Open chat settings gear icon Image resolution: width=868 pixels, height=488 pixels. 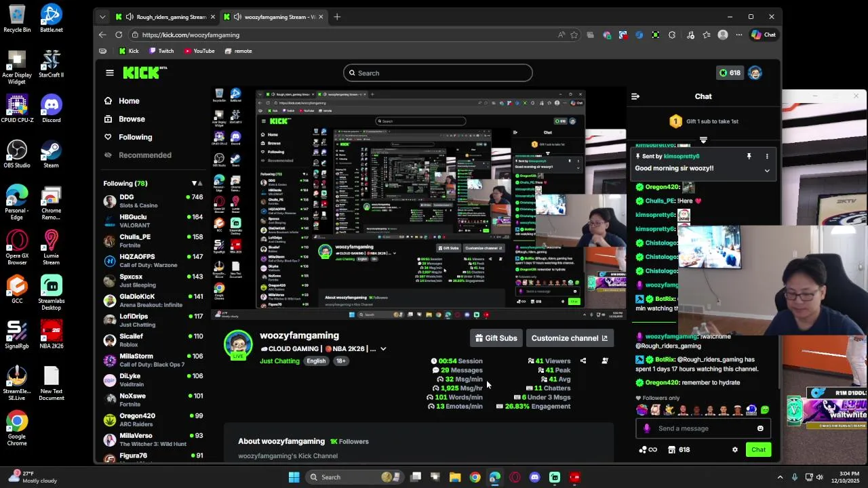point(734,450)
